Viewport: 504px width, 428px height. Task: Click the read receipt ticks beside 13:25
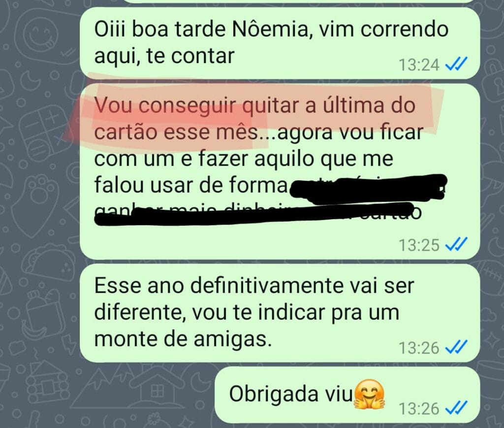point(456,244)
